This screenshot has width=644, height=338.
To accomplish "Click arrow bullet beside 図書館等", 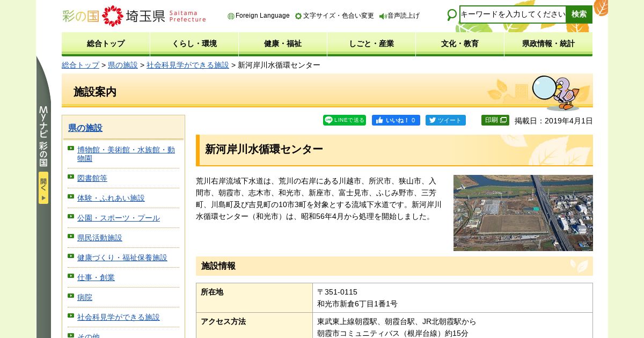I will pos(71,177).
